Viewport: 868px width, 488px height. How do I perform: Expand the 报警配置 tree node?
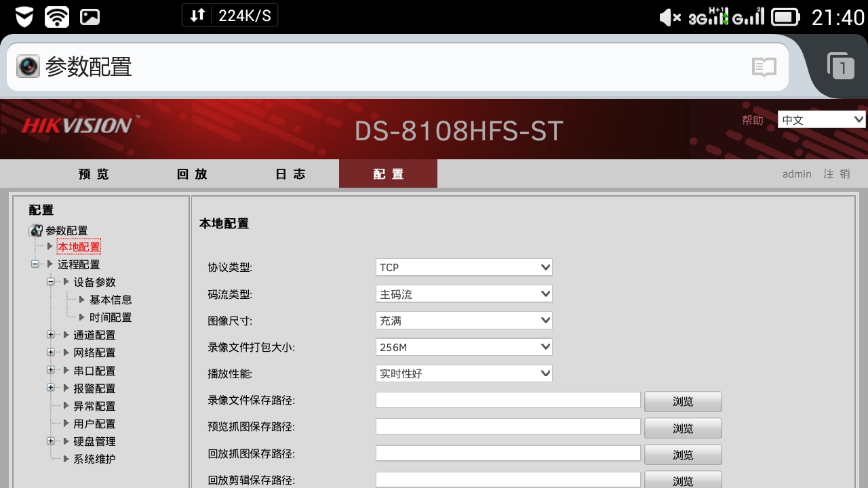(x=50, y=388)
